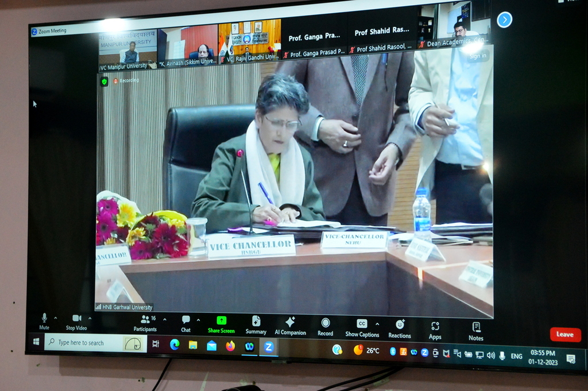Open the McAfee tray icon
This screenshot has width=588, height=391.
coord(446,354)
